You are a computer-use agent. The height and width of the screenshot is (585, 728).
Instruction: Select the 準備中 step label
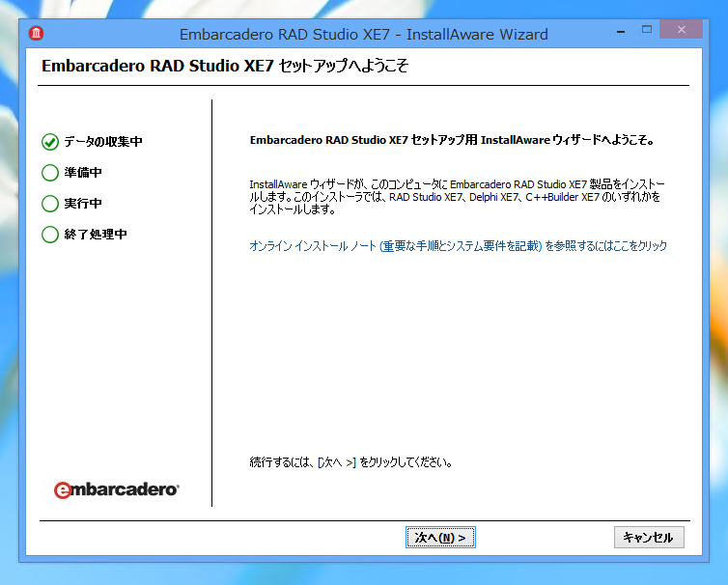coord(83,172)
